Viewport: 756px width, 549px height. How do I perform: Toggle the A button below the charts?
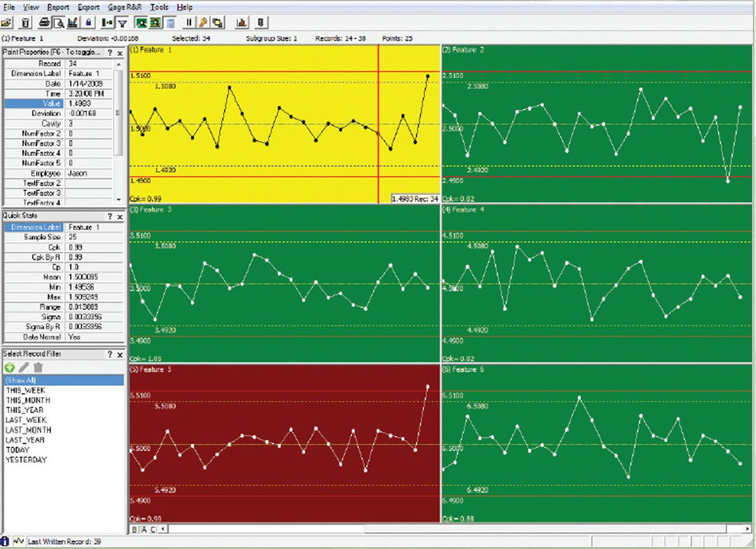[143, 528]
